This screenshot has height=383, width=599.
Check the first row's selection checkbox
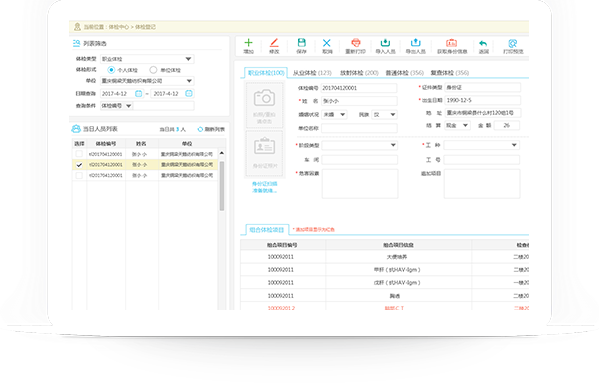point(79,154)
